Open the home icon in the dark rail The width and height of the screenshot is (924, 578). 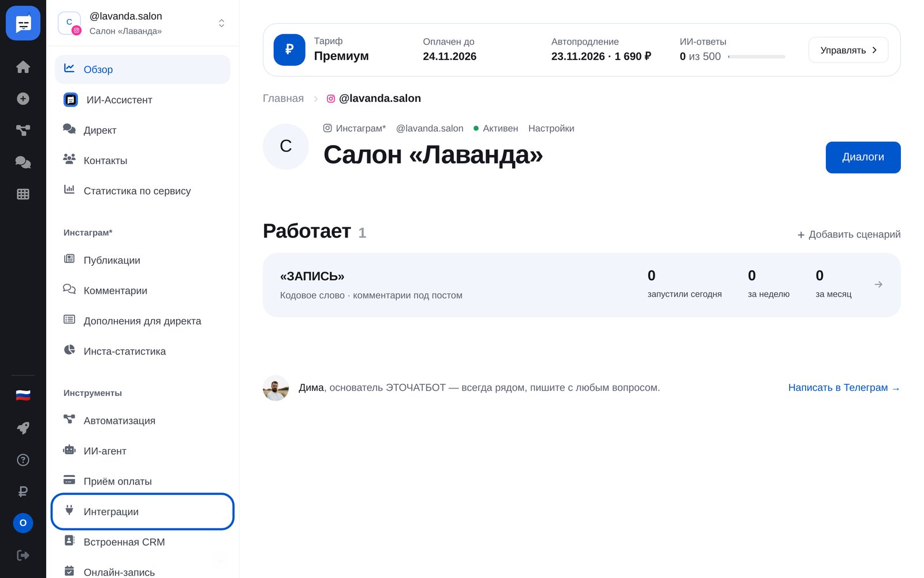[x=23, y=67]
